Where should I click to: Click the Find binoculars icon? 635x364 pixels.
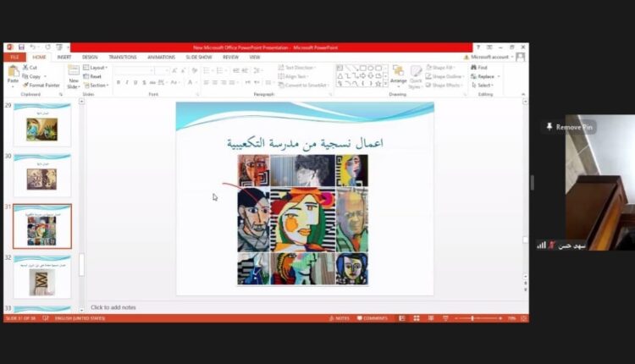(x=473, y=68)
